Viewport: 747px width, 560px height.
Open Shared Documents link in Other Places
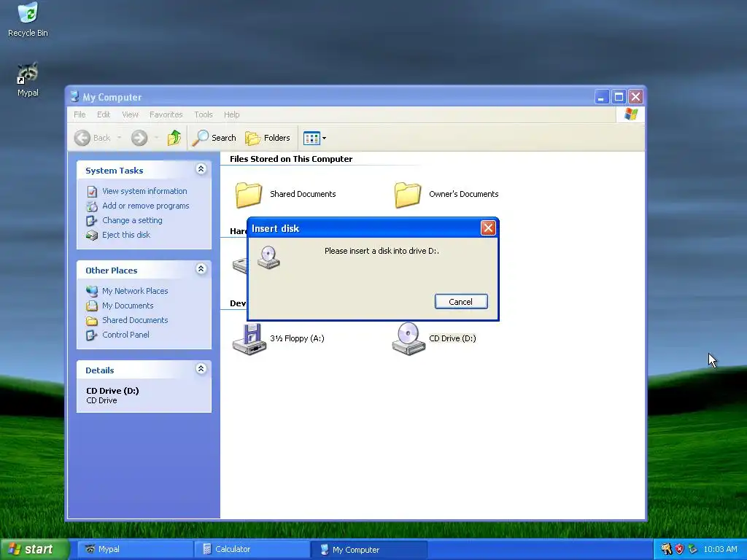(135, 321)
